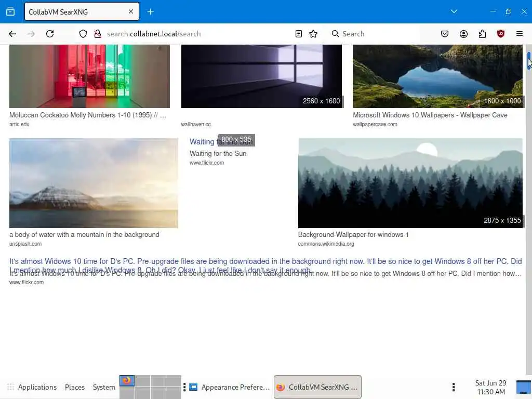The height and width of the screenshot is (399, 532).
Task: Open the 2560 x 1600 wallhaven Windows image
Action: click(262, 76)
